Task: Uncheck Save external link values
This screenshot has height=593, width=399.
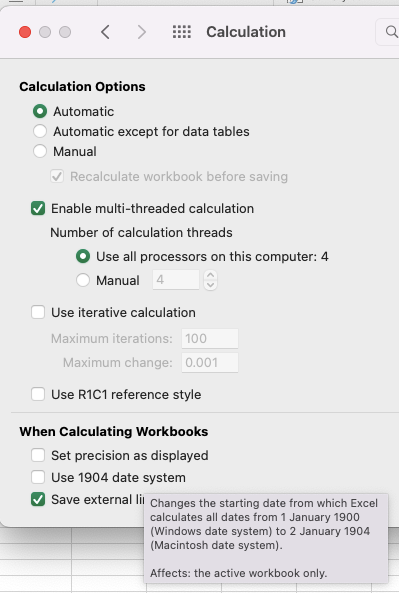Action: pos(38,499)
